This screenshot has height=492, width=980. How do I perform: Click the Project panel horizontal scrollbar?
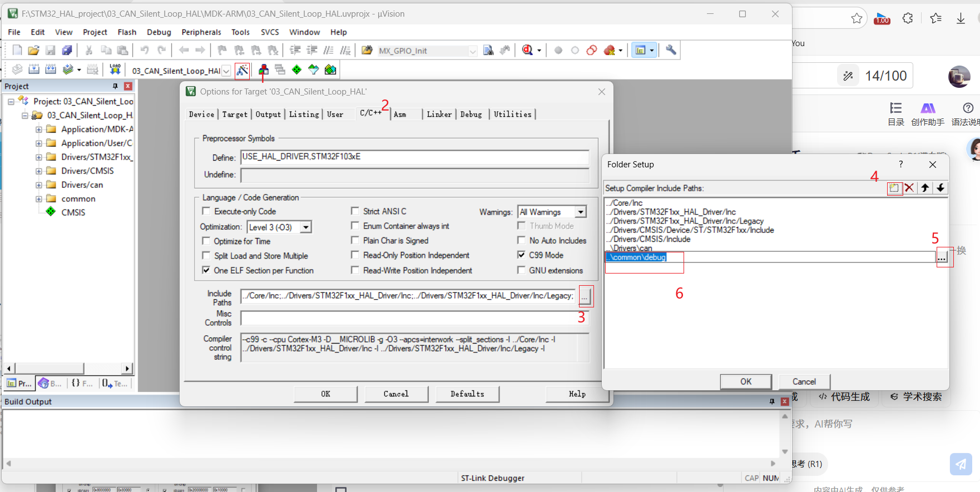click(x=68, y=368)
